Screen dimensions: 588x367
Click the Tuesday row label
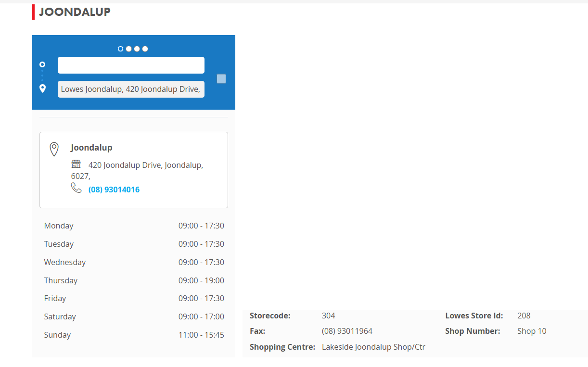tap(59, 244)
